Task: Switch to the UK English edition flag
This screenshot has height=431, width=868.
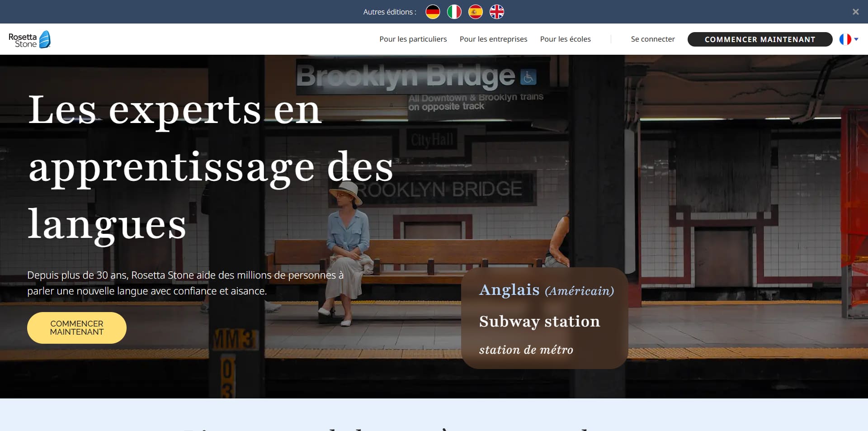Action: point(496,12)
